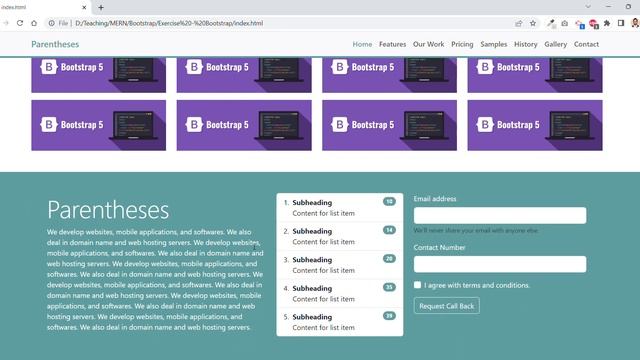Go to the browser home page
The image size is (640, 360).
tap(34, 23)
